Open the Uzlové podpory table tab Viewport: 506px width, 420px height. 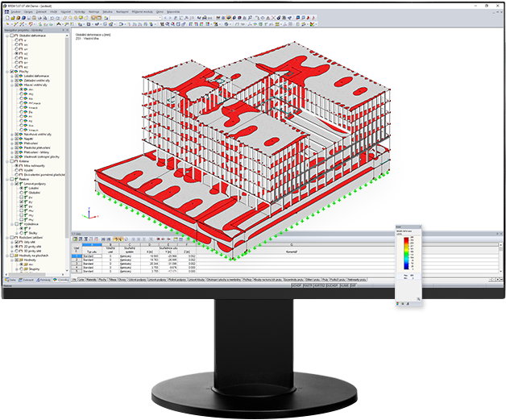137,280
